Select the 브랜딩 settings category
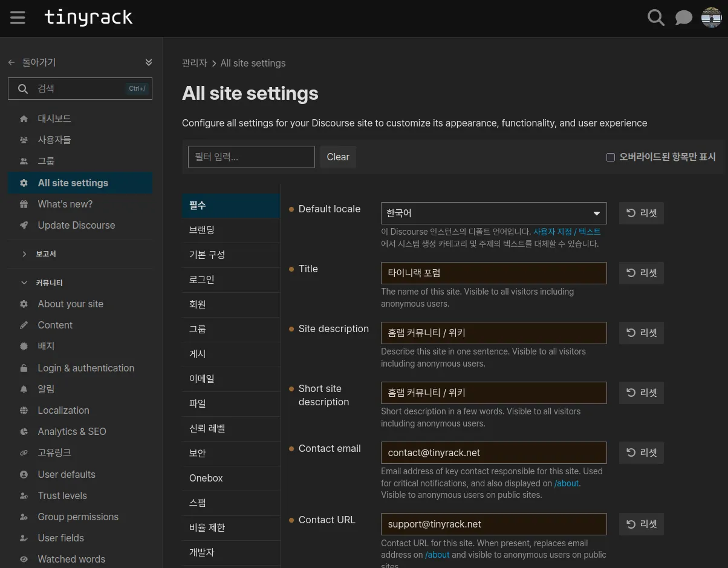The width and height of the screenshot is (728, 568). [231, 230]
